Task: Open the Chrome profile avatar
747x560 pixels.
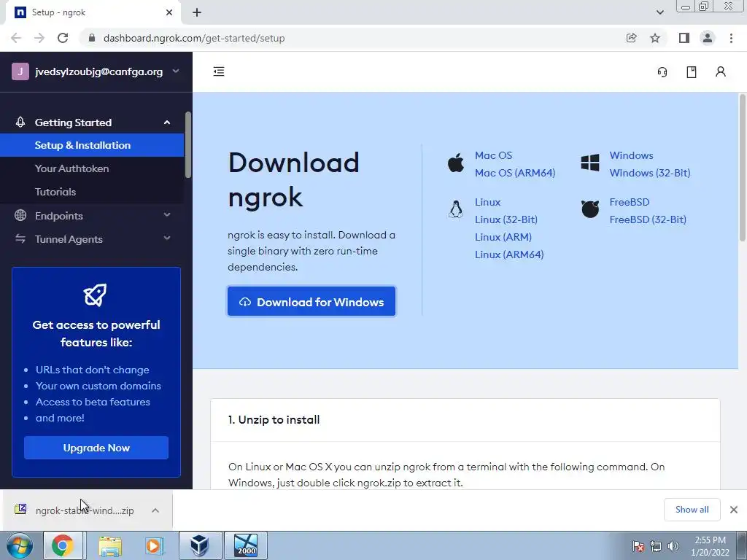Action: point(708,38)
